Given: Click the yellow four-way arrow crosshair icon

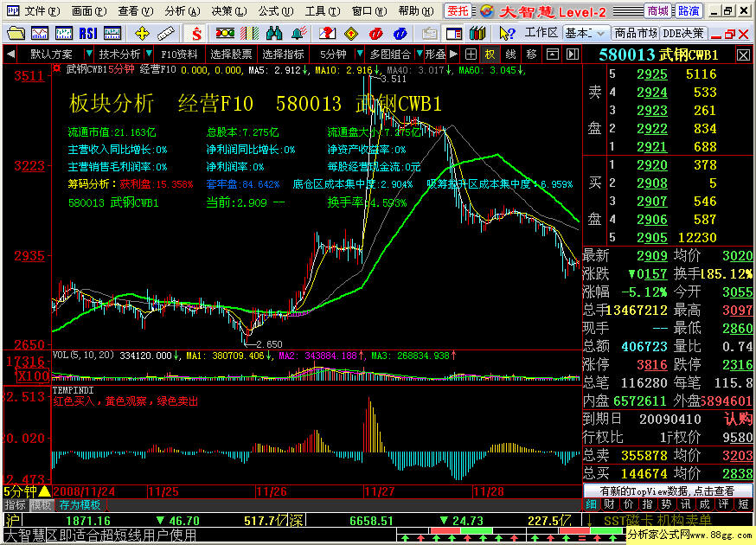Looking at the screenshot, I should tap(142, 33).
